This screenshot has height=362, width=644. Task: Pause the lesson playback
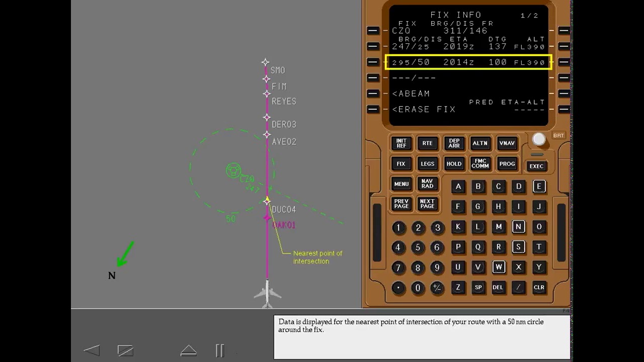tap(220, 350)
